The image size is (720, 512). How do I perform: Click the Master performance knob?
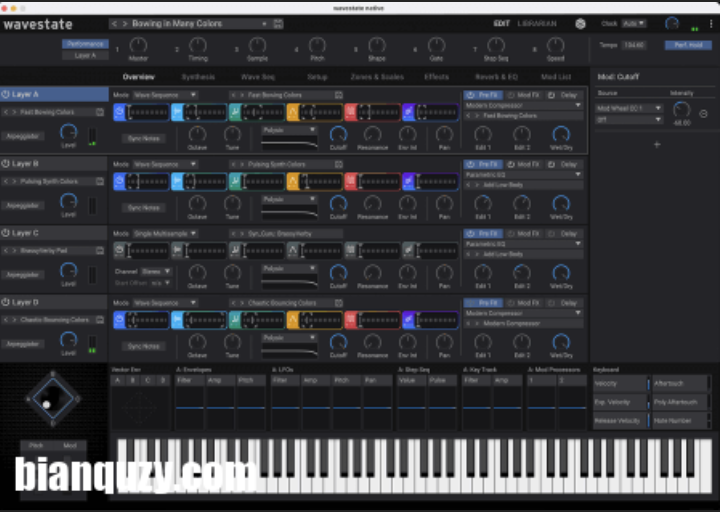coord(138,45)
